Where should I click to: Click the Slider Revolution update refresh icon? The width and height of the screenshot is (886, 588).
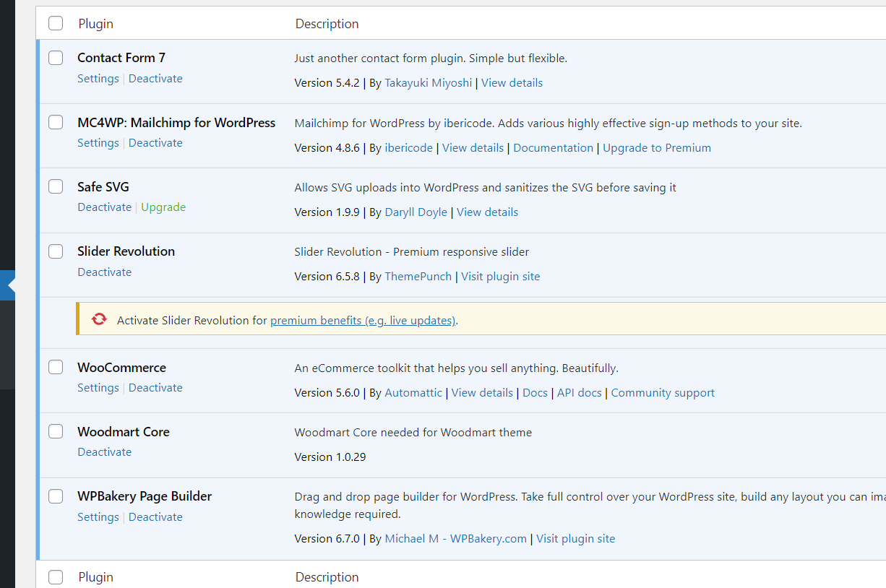(99, 319)
